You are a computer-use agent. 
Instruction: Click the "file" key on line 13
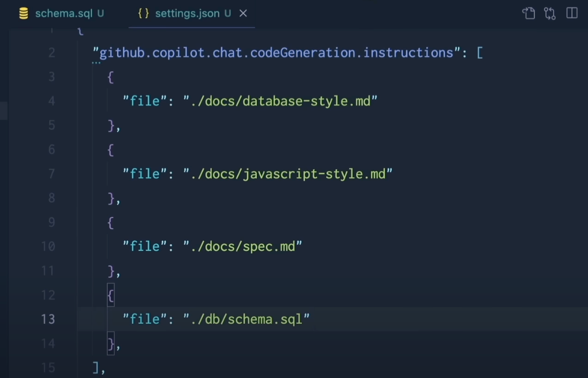pyautogui.click(x=145, y=319)
